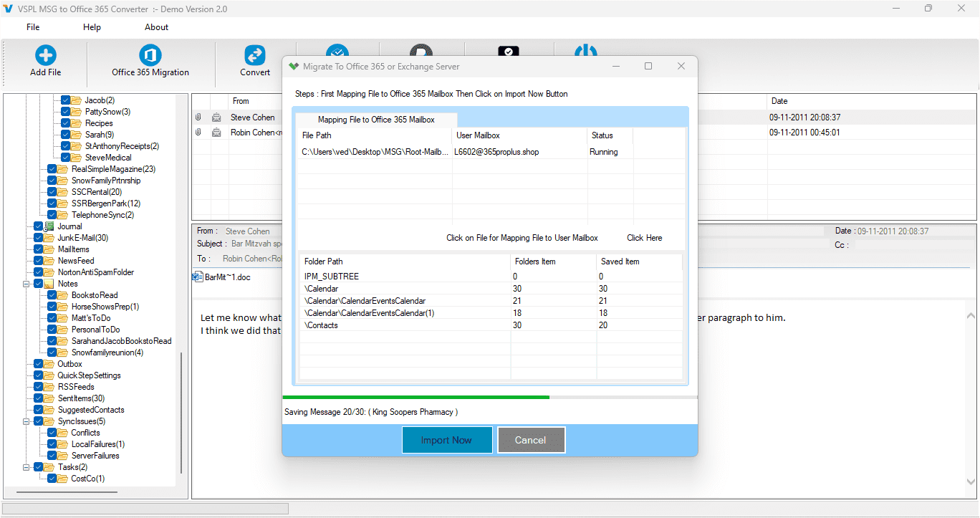Collapse the Tasks(2) tree node

click(x=27, y=467)
